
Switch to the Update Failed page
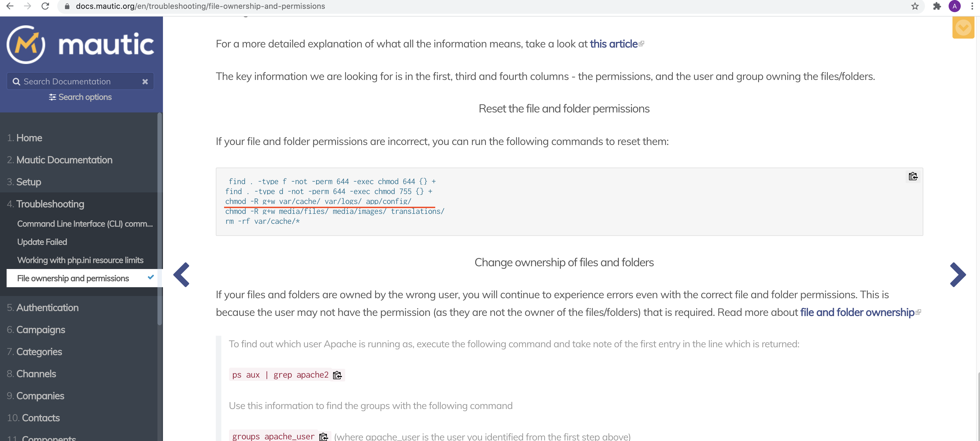[x=42, y=241]
